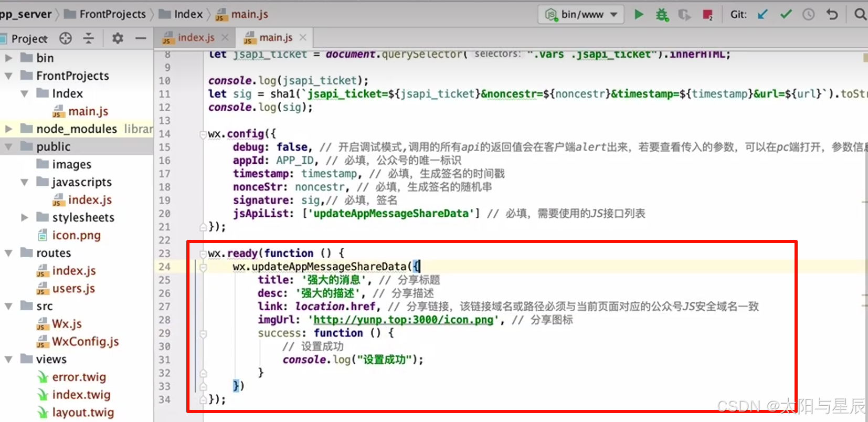Place cursor on console.log(sig) line
The width and height of the screenshot is (868, 422).
pyautogui.click(x=260, y=107)
